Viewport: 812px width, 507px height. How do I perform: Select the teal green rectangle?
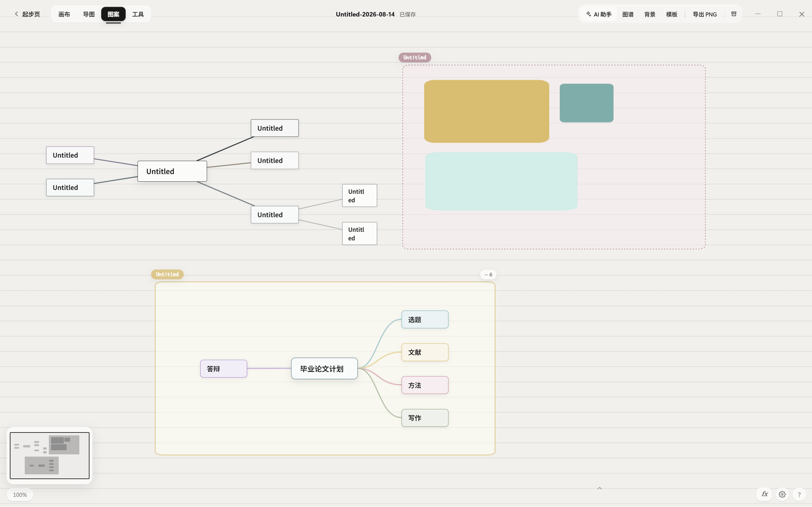[586, 103]
